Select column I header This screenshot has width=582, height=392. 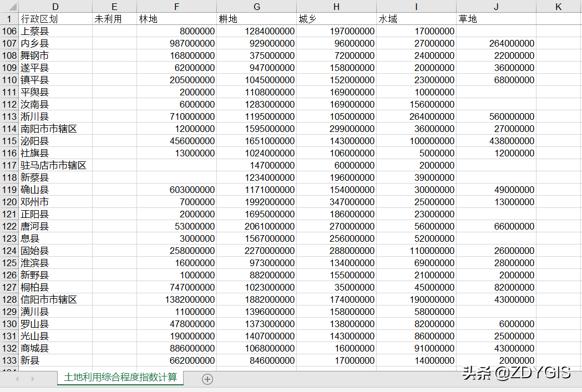click(416, 7)
